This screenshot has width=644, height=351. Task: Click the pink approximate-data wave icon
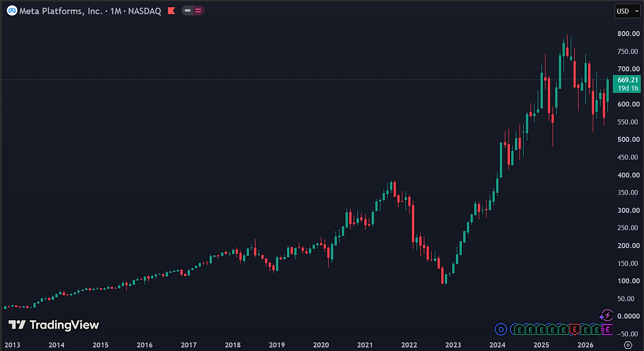[x=198, y=11]
